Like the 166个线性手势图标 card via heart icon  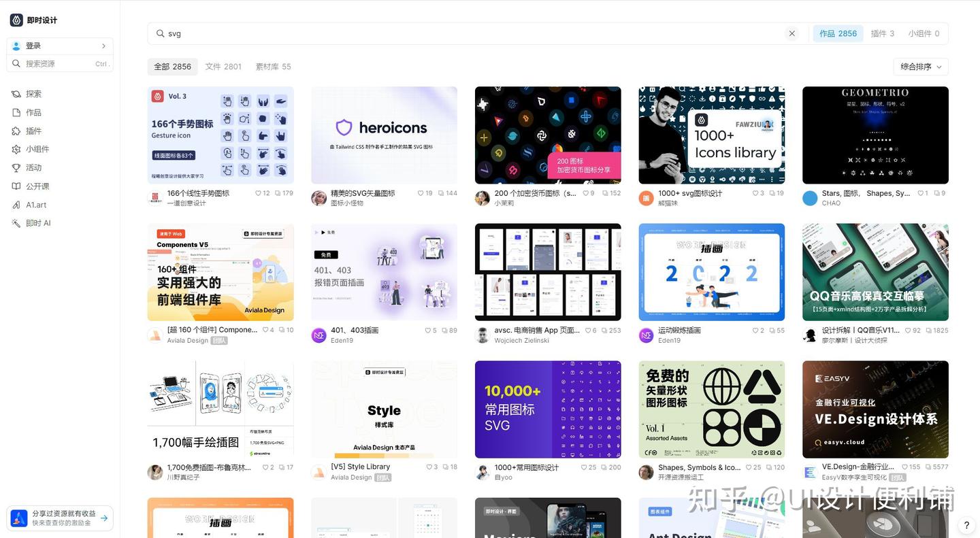[259, 193]
